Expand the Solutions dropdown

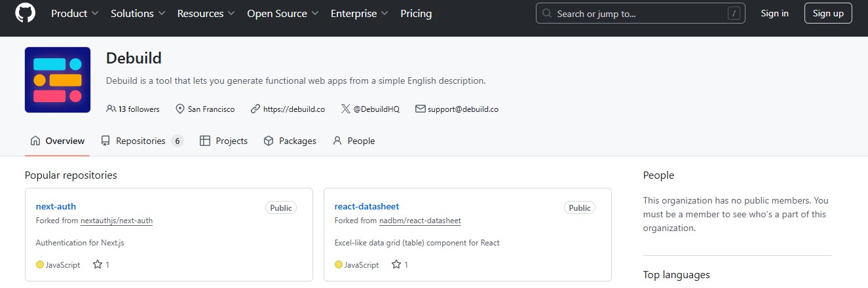(x=138, y=13)
